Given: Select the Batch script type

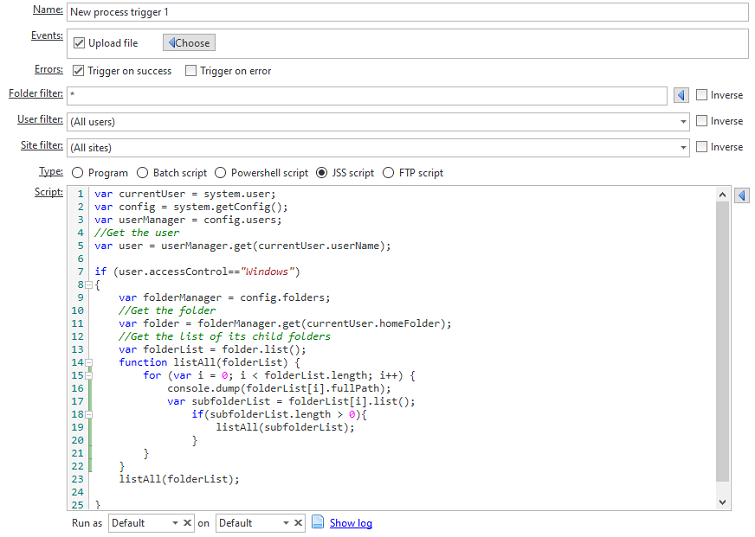Looking at the screenshot, I should tap(142, 173).
